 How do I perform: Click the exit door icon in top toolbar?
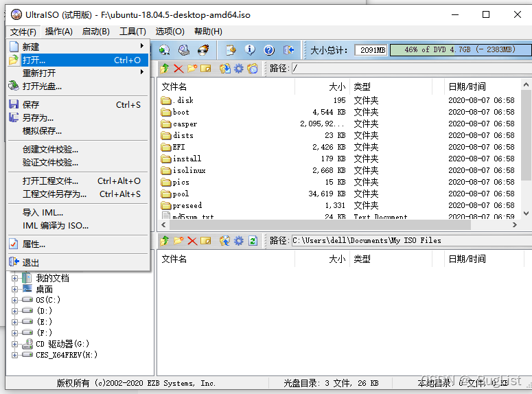[x=288, y=50]
